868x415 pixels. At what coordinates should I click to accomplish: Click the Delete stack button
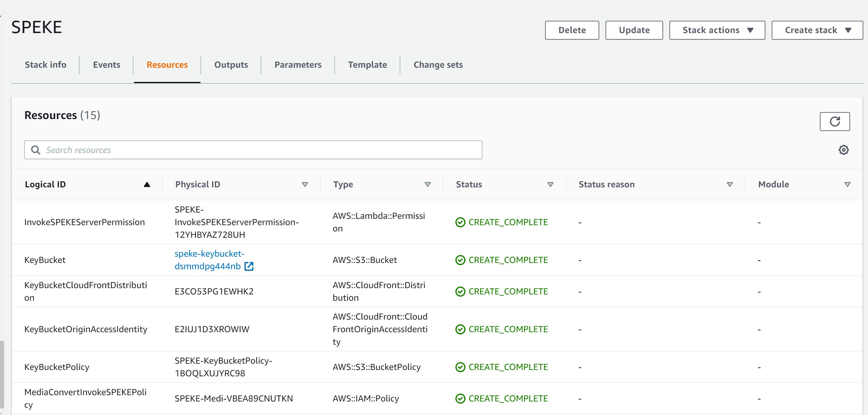point(572,30)
